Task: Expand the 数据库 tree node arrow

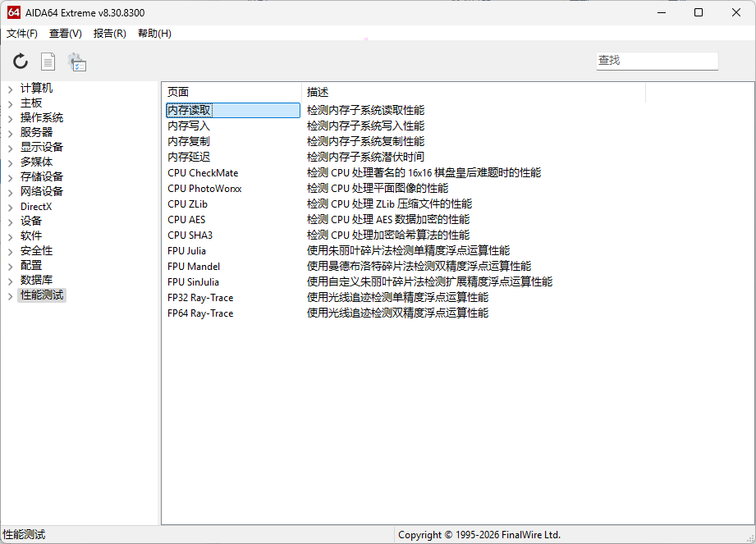Action: 10,281
